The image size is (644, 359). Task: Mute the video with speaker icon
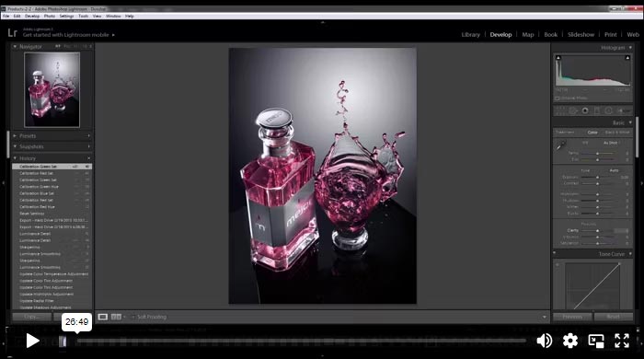tap(545, 341)
